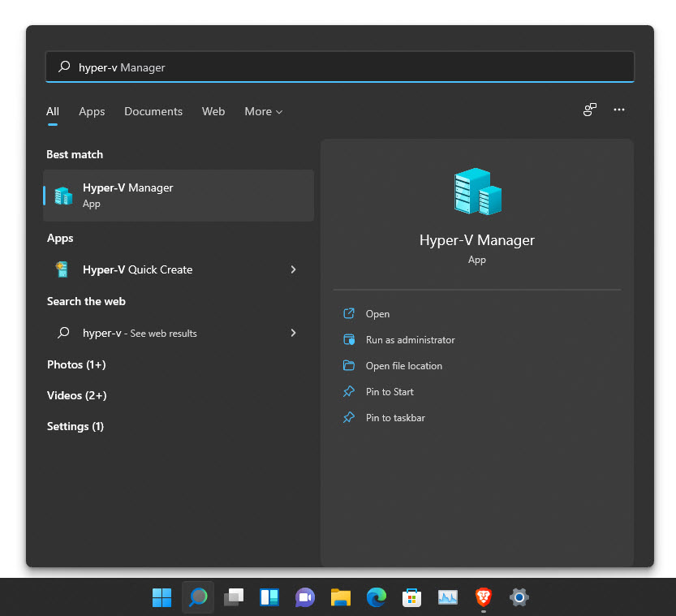Switch to the Apps filter tab

coord(92,111)
